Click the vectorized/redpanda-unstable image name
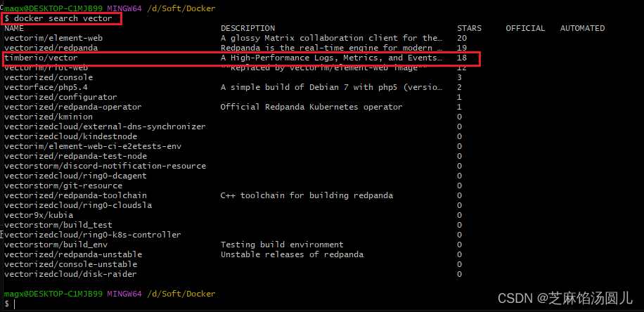 pyautogui.click(x=73, y=255)
